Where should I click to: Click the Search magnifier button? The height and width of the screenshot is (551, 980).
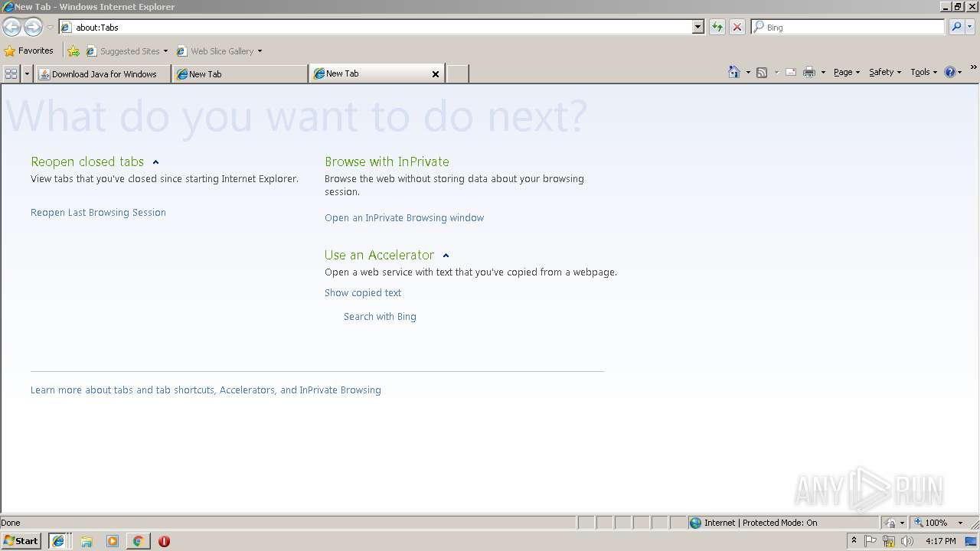pyautogui.click(x=956, y=27)
